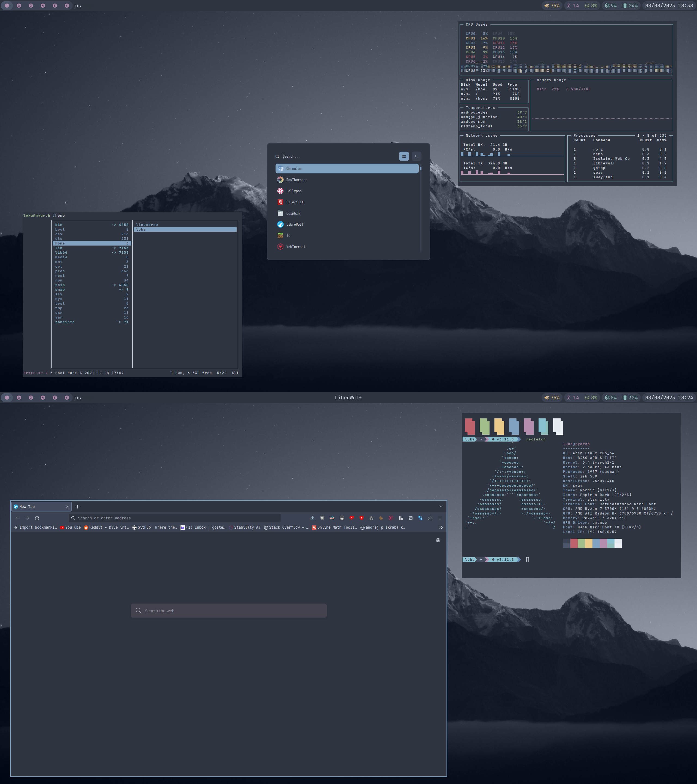Click the reload page icon
Image resolution: width=697 pixels, height=784 pixels.
[x=37, y=518]
